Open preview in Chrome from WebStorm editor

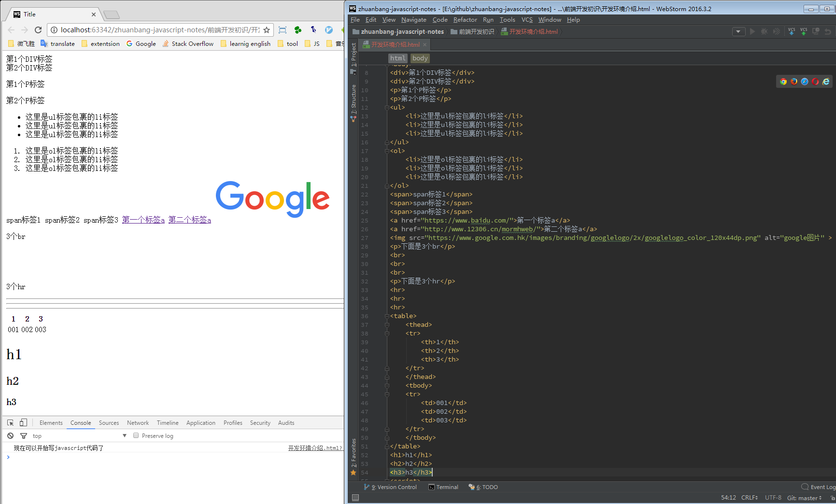pos(783,82)
